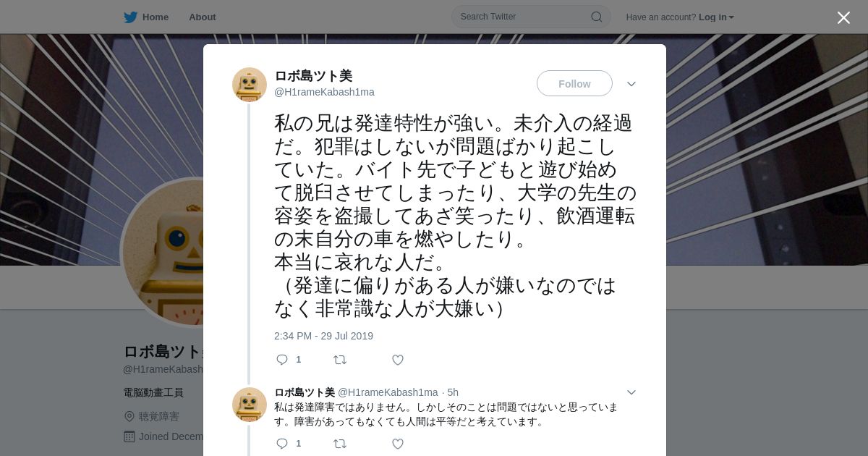Retweet the main tweet
This screenshot has height=456, width=868.
tap(340, 360)
